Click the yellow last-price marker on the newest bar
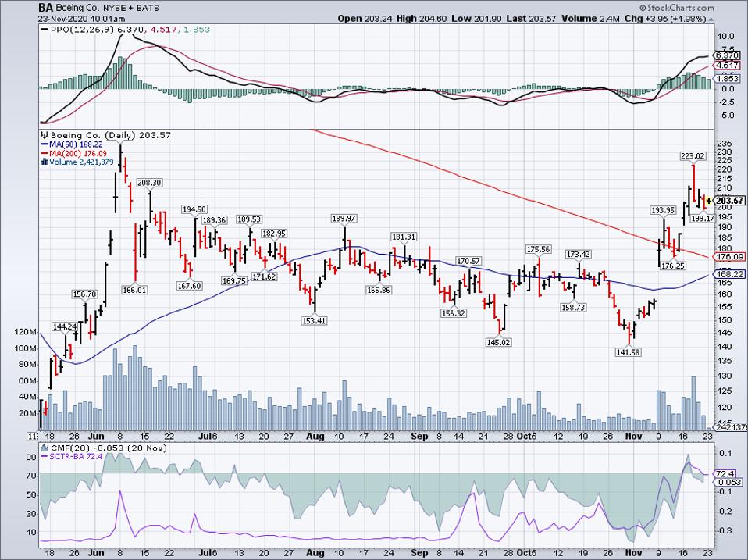 [708, 201]
